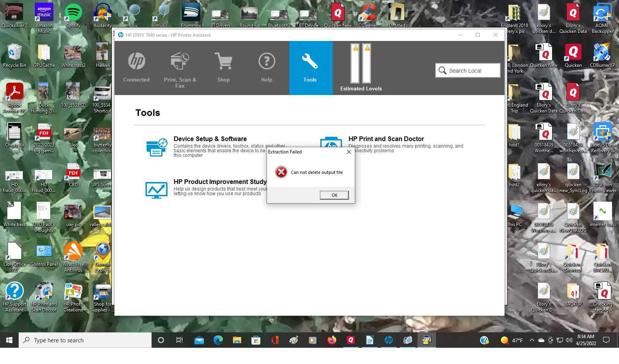
Task: Switch to the Connected tab
Action: point(136,68)
